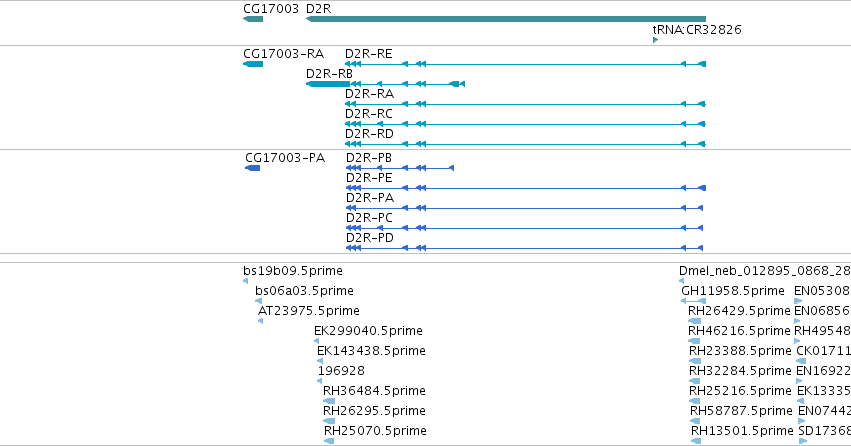Click the RH46216.5prime EST glyph
851x446 pixels.
tap(694, 341)
